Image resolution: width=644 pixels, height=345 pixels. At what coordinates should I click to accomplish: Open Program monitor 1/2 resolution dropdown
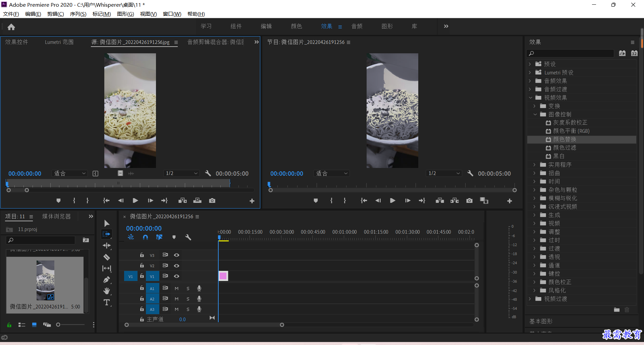[444, 173]
